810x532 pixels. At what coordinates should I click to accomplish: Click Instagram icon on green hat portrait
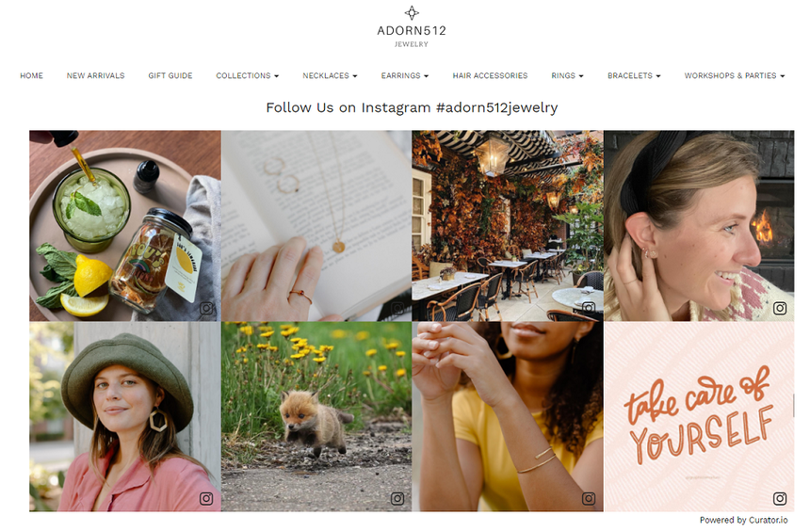tap(206, 498)
